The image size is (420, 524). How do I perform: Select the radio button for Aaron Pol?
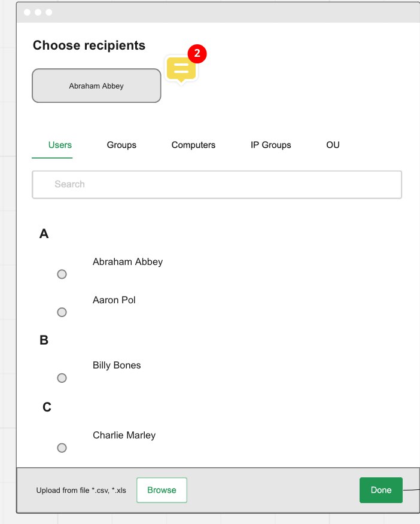coord(62,312)
